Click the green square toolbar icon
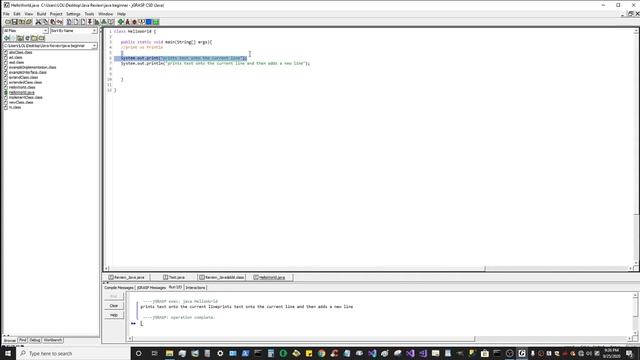This screenshot has width=640, height=360. (x=156, y=22)
